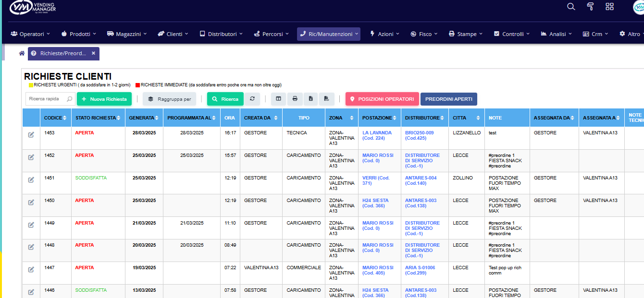Open POSIZIONI OPERATORI
The image size is (644, 298).
382,99
